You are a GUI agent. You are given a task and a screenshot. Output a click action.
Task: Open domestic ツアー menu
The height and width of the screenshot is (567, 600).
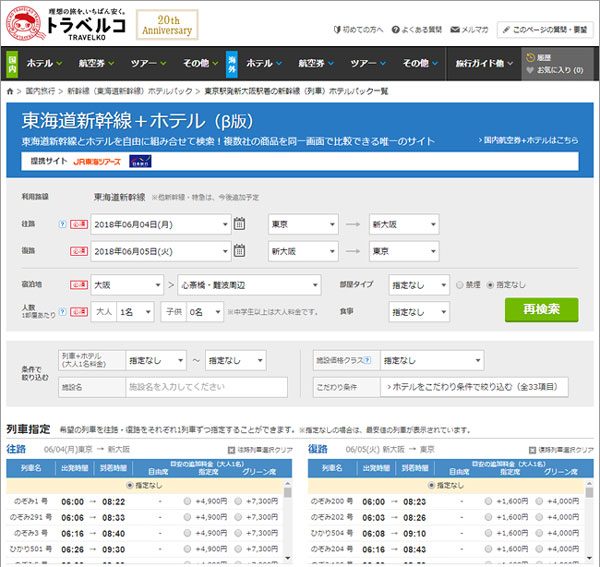click(x=148, y=63)
